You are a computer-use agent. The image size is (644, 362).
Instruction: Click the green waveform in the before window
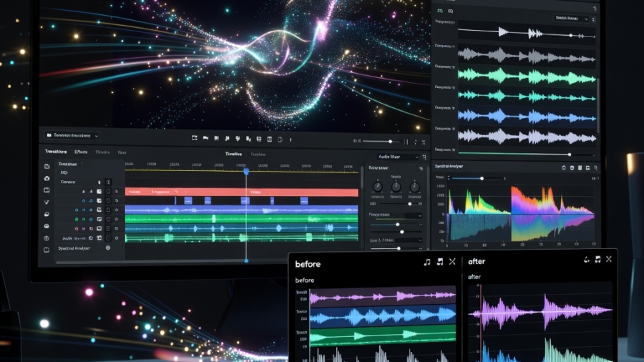point(383,335)
